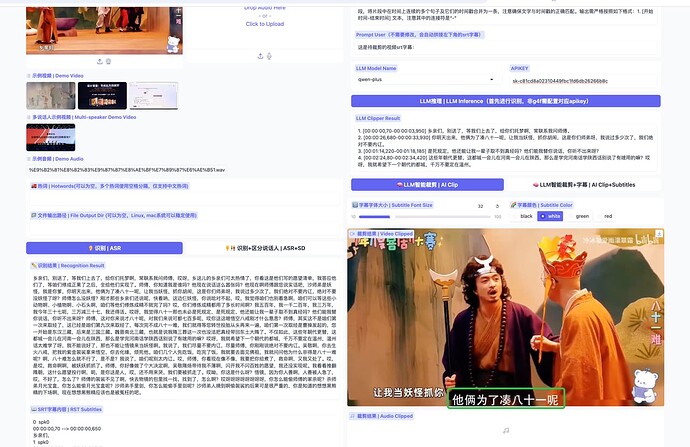This screenshot has height=447, width=690.
Task: Click the 'Click to Upload' audio link
Action: (x=265, y=24)
